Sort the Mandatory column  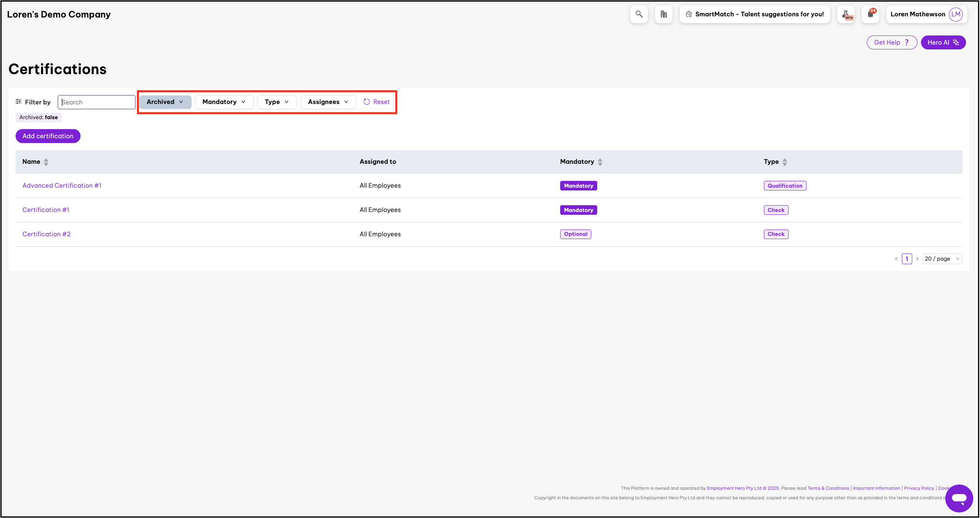coord(600,162)
